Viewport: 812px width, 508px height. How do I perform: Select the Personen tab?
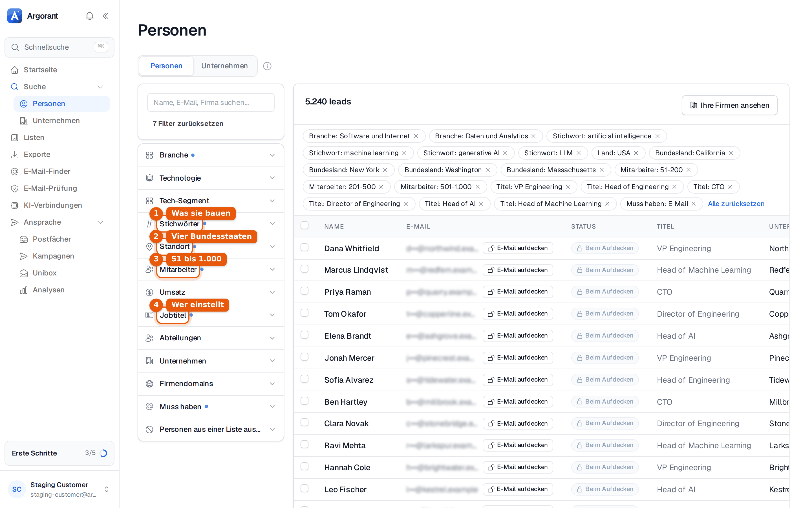click(x=166, y=66)
